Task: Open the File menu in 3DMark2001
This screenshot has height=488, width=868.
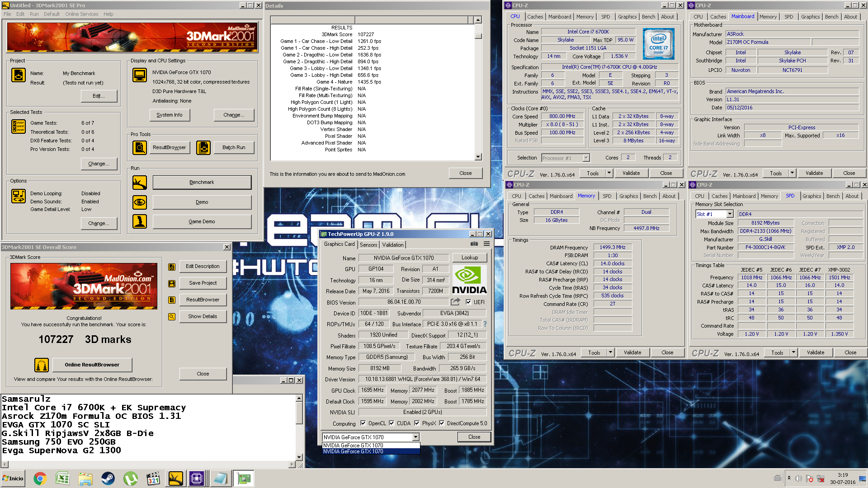Action: click(7, 14)
